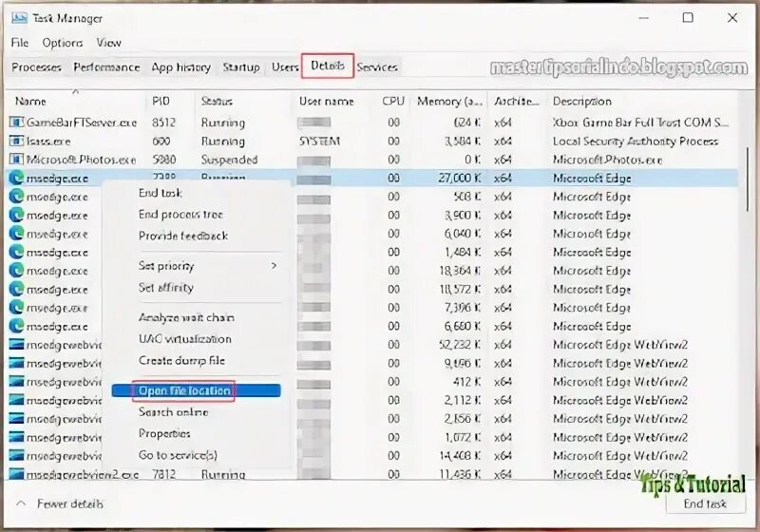Choose Analyze wait chain
Screen dimensions: 760x532
[186, 317]
